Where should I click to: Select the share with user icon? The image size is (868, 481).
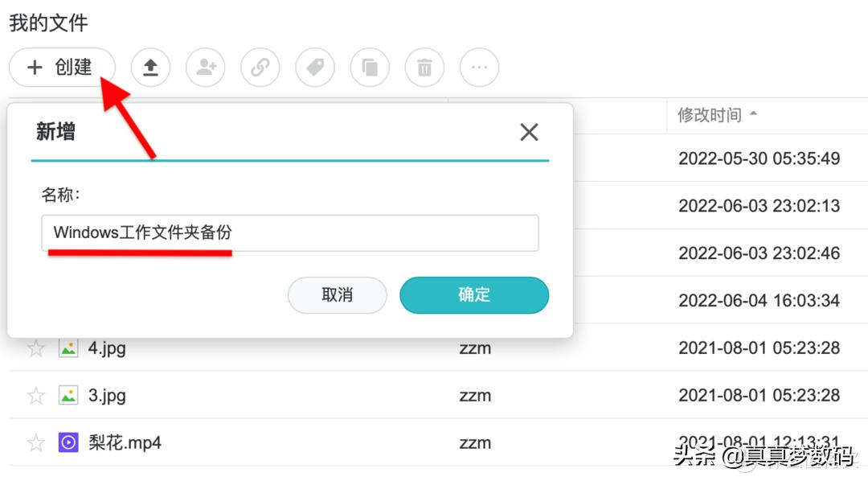coord(205,68)
